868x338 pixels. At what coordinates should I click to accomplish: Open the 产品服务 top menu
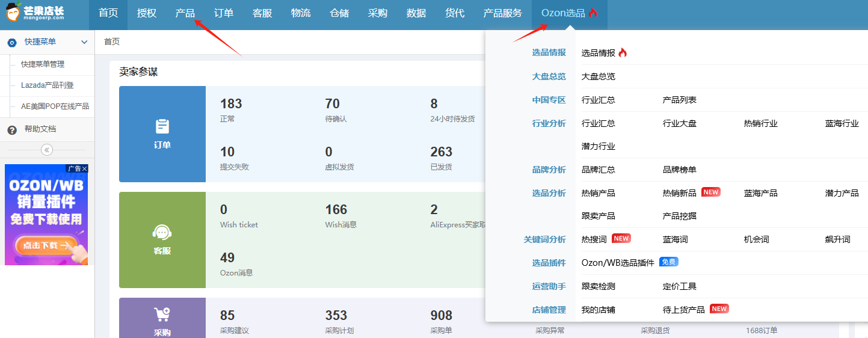coord(503,13)
